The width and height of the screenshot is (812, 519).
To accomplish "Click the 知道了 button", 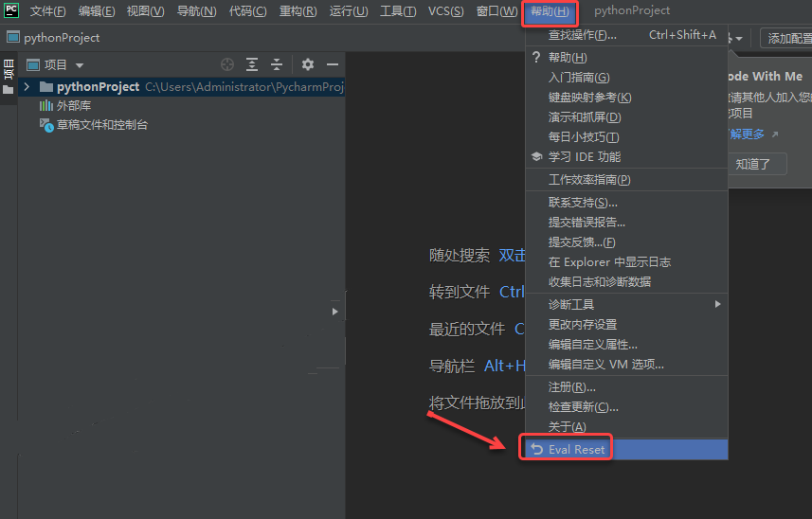I will pos(757,165).
